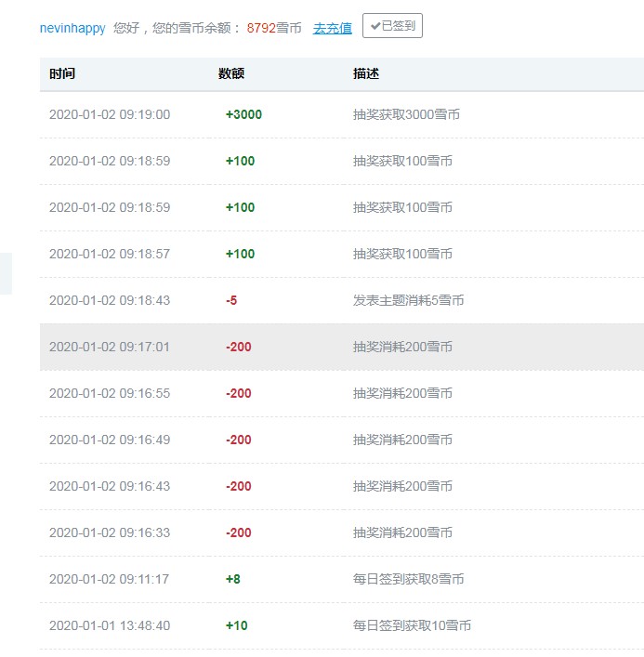This screenshot has height=657, width=644.
Task: Select description 每日签到获取8雪币
Action: point(409,580)
